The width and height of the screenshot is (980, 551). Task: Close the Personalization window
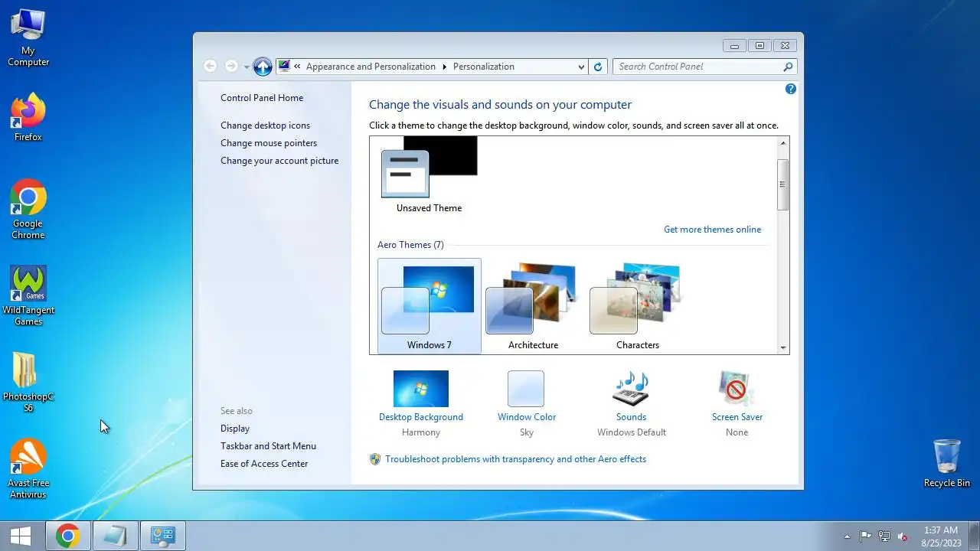(x=786, y=46)
